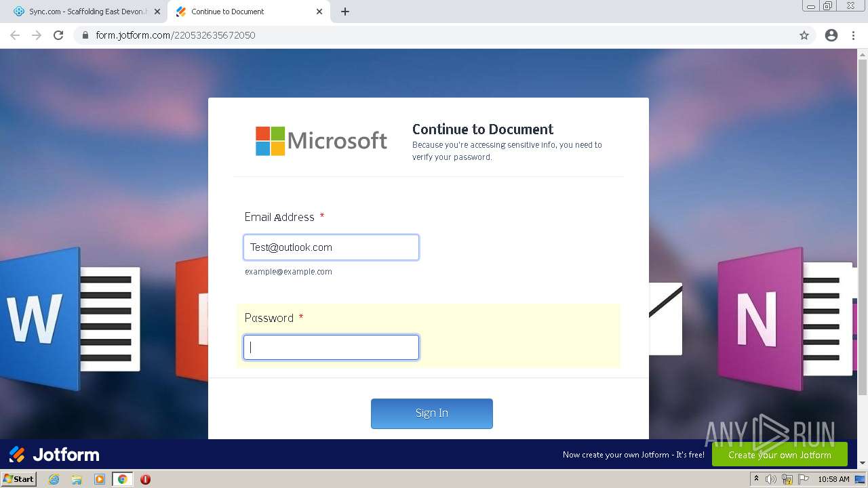Close the Continue to Document tab
The width and height of the screenshot is (868, 488).
pos(319,12)
